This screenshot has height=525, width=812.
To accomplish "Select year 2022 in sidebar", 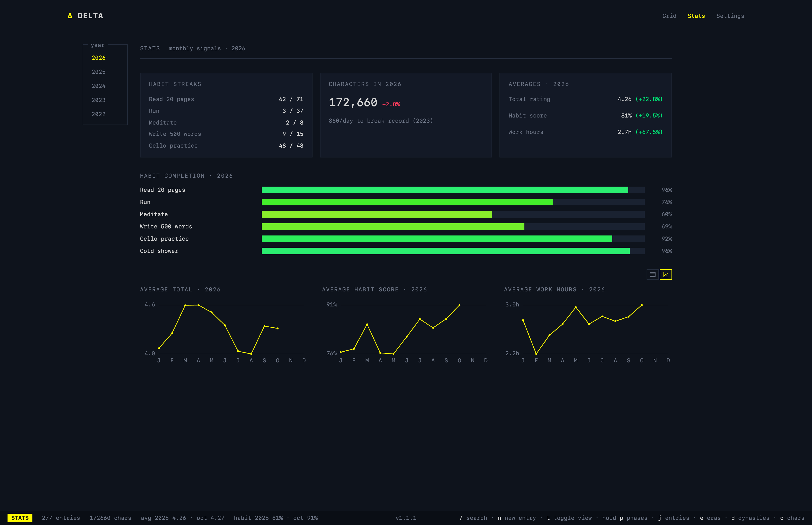I will [98, 114].
